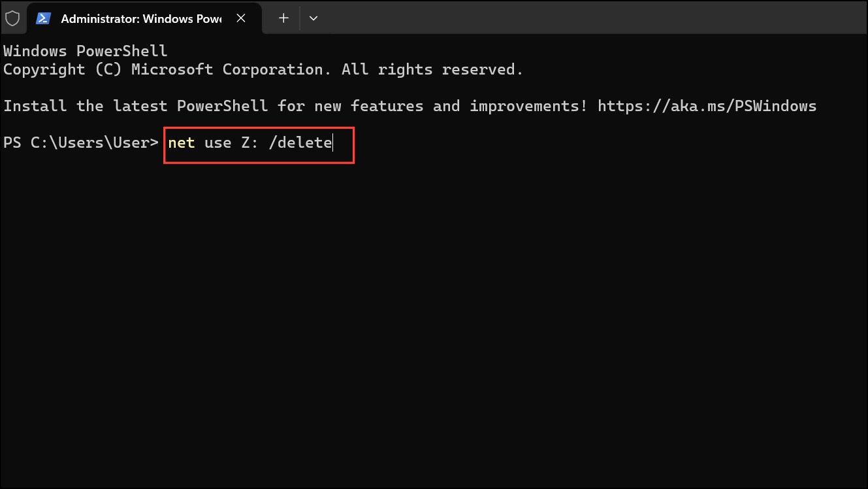Viewport: 868px width, 489px height.
Task: Click the PS C:\Users\User> prompt text
Action: tap(81, 143)
